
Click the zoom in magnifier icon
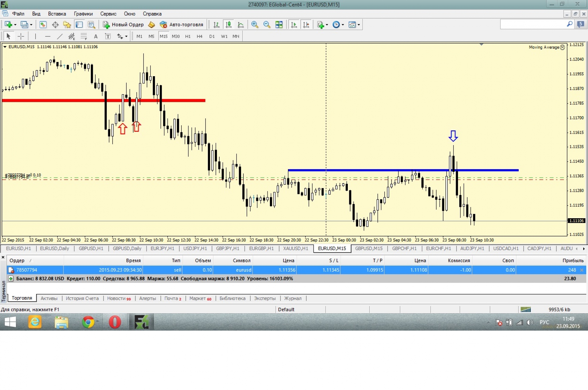coord(255,25)
